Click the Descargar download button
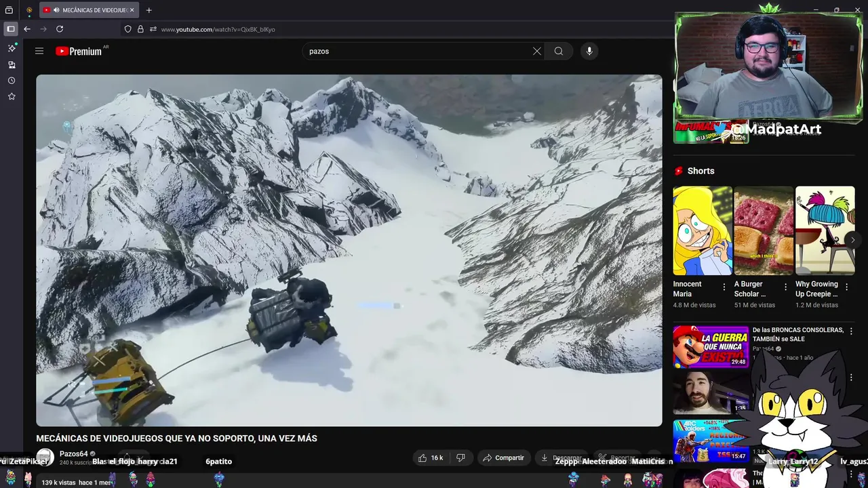The image size is (868, 488). (x=561, y=457)
